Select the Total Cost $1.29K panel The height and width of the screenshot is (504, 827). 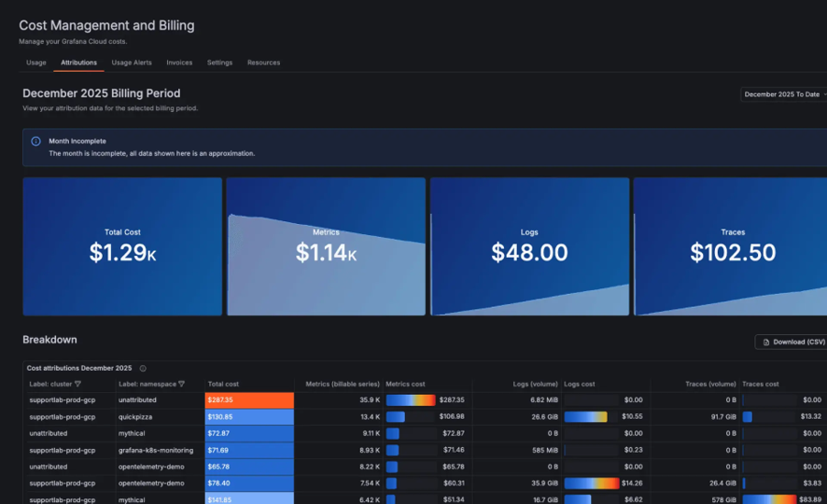(122, 246)
